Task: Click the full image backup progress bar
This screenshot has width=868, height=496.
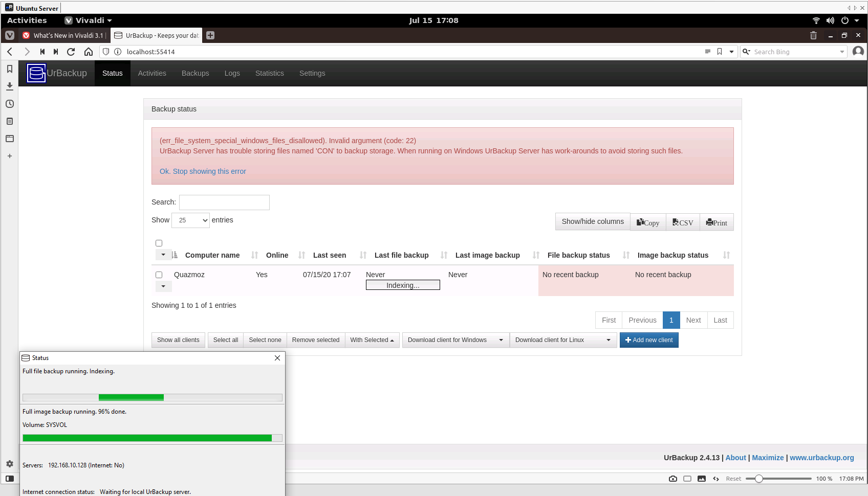Action: pos(153,438)
